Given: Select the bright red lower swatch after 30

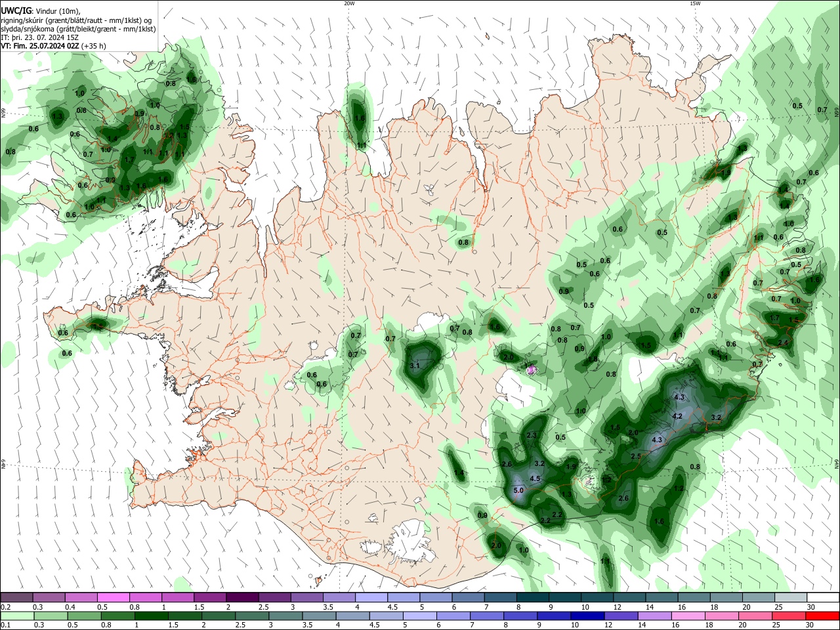Looking at the screenshot, I should [823, 616].
